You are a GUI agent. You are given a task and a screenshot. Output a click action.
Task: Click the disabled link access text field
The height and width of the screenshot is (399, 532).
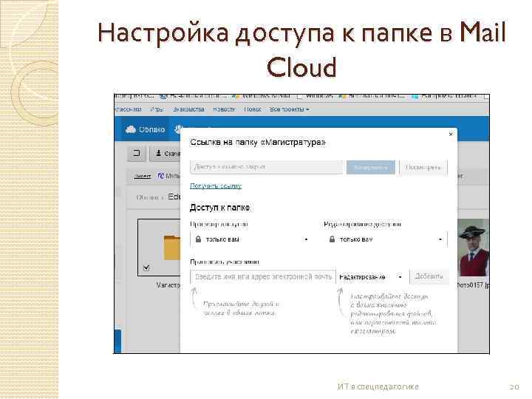267,167
